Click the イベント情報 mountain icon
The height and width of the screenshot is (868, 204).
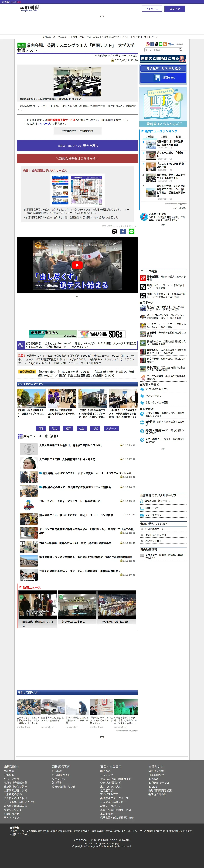coord(142,414)
